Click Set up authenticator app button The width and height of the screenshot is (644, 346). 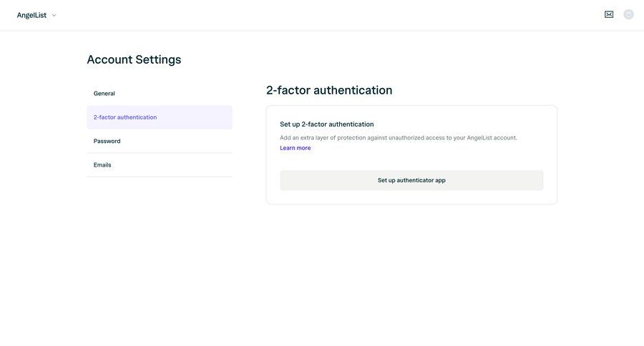[411, 180]
